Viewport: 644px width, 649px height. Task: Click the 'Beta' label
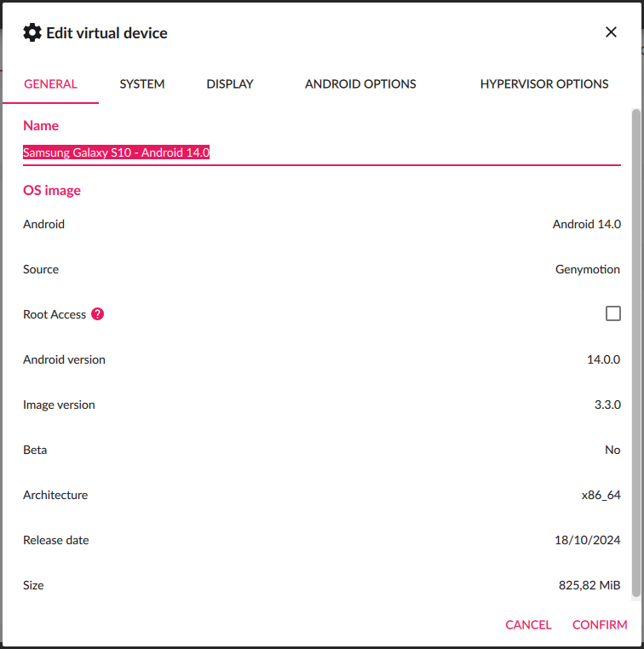35,450
